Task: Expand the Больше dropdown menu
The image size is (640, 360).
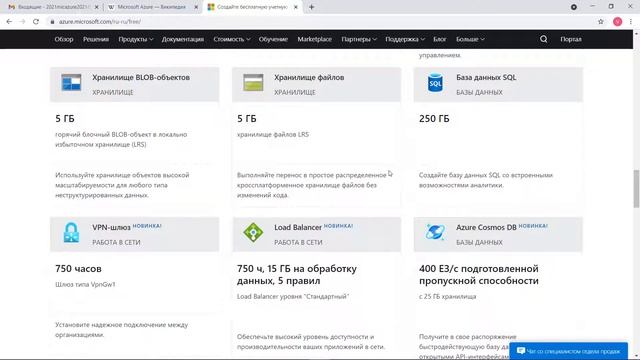Action: (x=470, y=39)
